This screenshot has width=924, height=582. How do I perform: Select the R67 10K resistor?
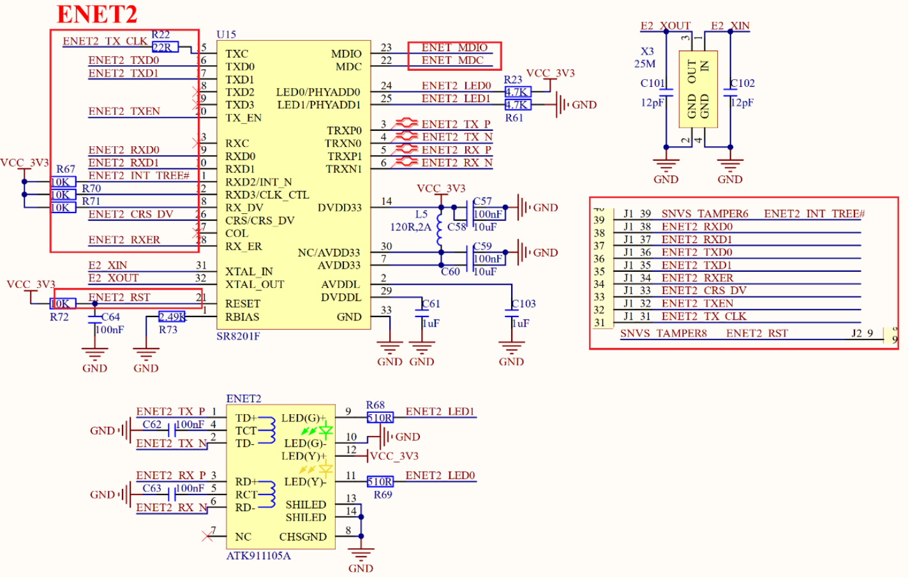click(x=63, y=182)
